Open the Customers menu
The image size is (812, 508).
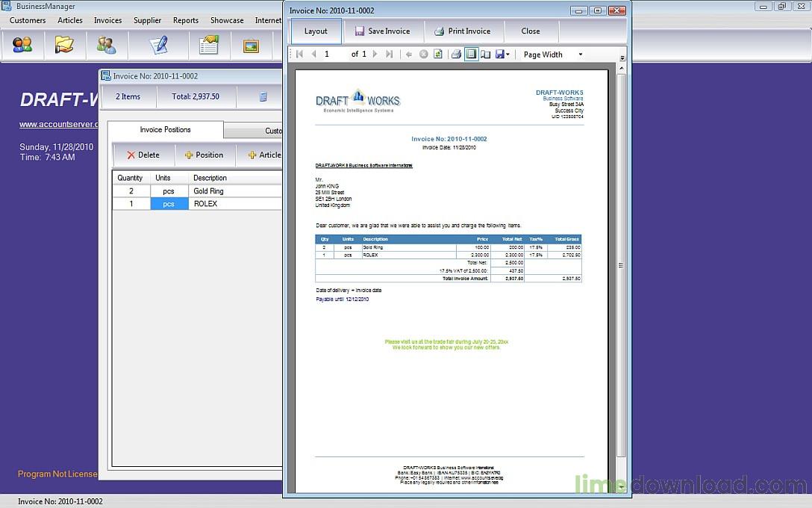[28, 20]
